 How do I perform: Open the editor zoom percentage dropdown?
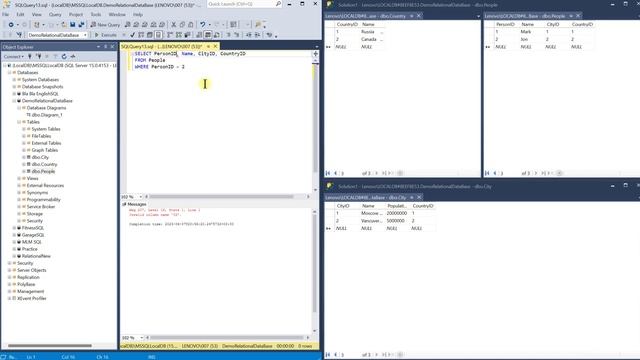point(140,197)
